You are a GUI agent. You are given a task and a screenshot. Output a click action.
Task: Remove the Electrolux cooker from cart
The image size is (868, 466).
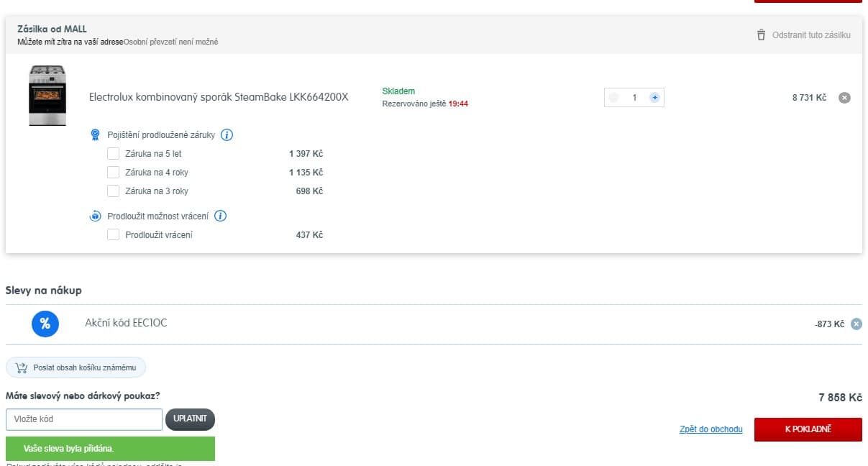click(x=845, y=97)
